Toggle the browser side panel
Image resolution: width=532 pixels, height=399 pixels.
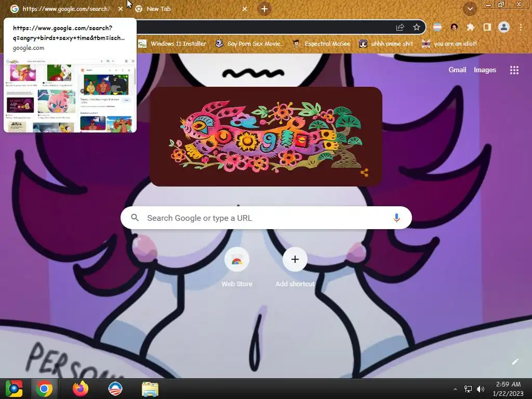[487, 27]
